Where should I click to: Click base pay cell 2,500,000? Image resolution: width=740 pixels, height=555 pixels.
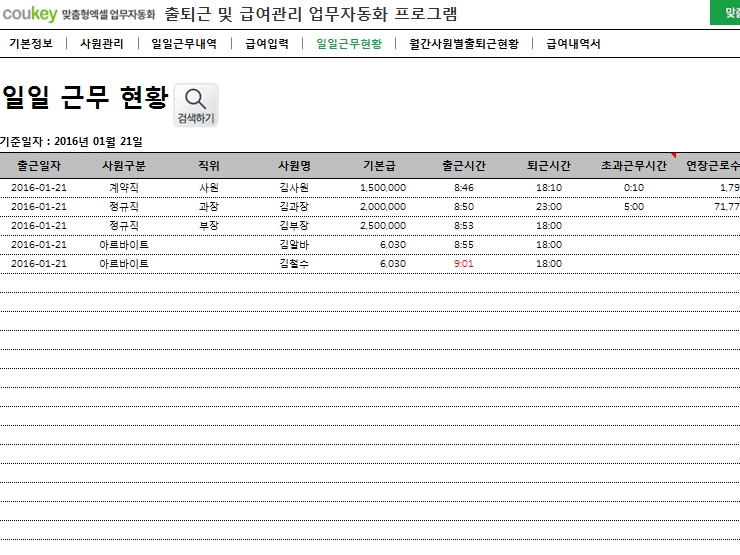[383, 226]
